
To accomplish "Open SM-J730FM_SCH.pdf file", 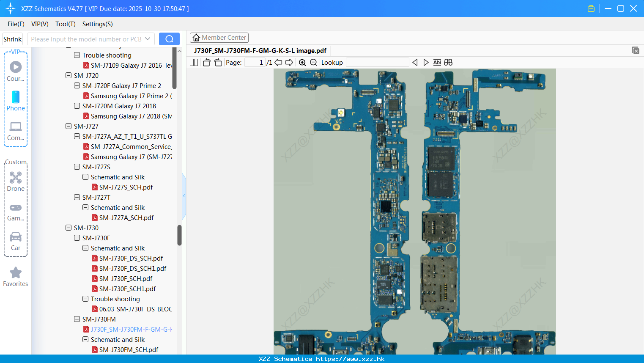I will pyautogui.click(x=129, y=349).
